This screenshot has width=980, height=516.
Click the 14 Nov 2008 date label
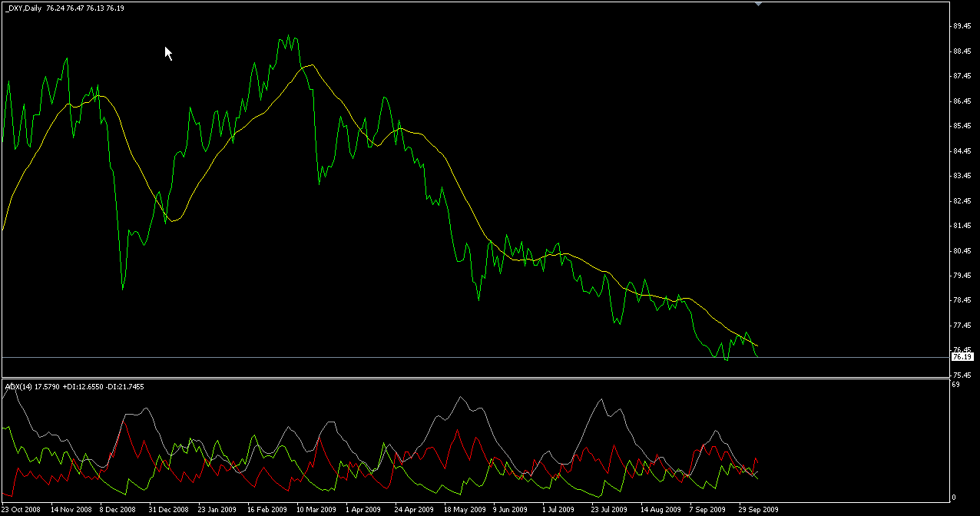coord(71,509)
